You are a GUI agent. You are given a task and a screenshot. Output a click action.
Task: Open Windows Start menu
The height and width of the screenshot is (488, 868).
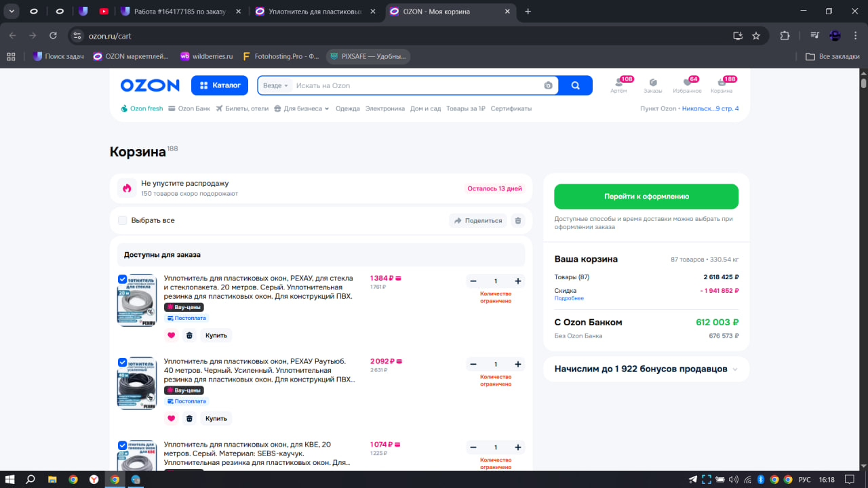pyautogui.click(x=11, y=479)
